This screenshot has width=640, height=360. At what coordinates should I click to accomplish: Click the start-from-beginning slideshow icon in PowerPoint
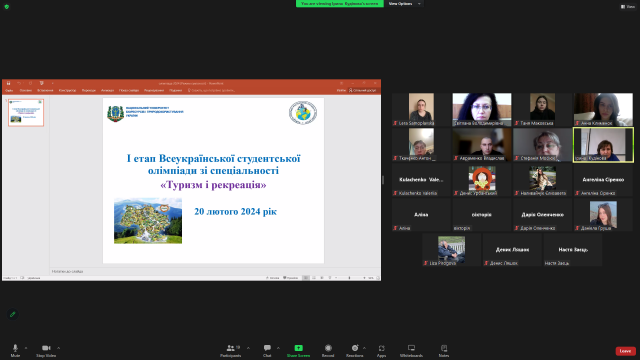pyautogui.click(x=42, y=83)
